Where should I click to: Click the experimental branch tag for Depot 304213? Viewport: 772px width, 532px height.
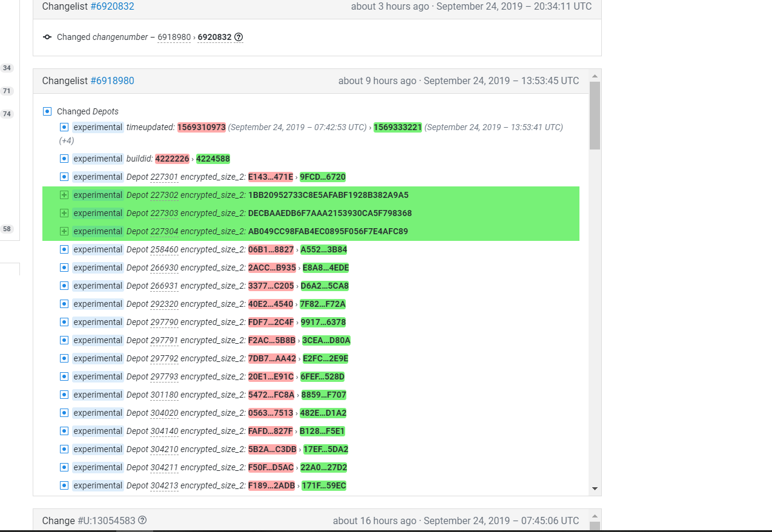click(x=98, y=485)
